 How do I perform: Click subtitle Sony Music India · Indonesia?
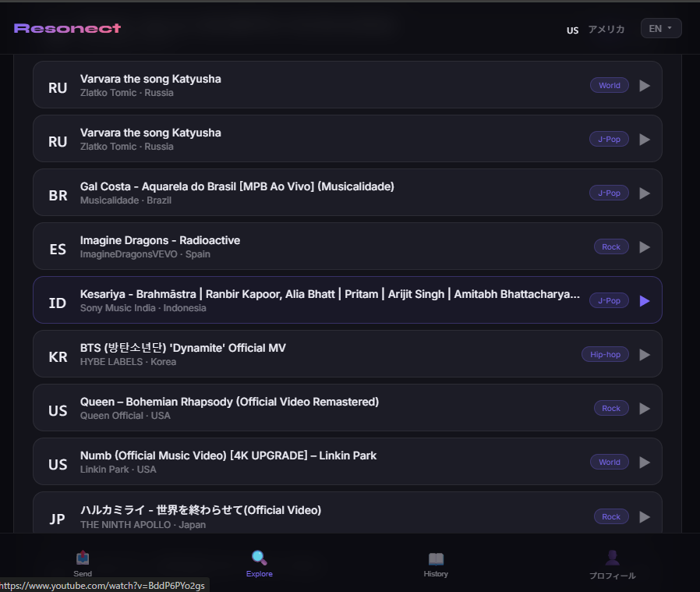(143, 308)
